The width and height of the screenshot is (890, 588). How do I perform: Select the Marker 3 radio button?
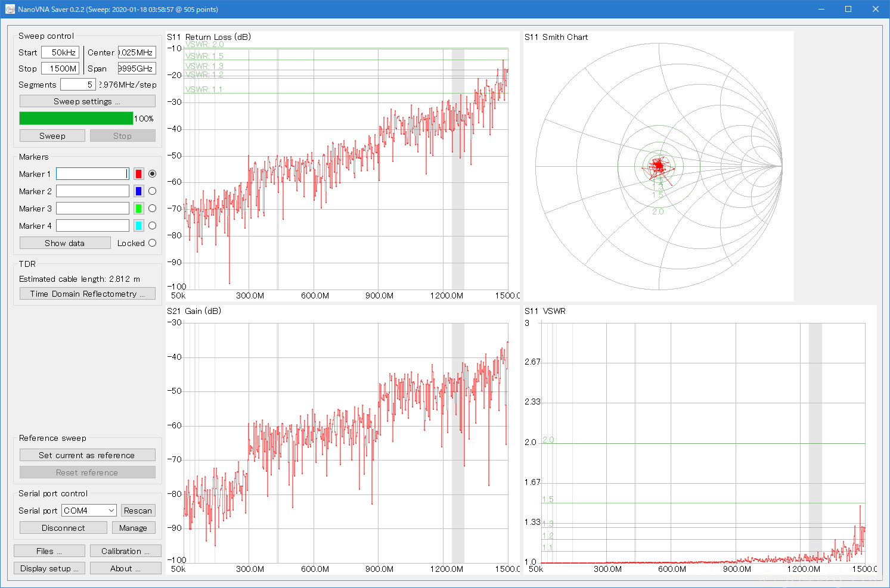click(x=152, y=209)
